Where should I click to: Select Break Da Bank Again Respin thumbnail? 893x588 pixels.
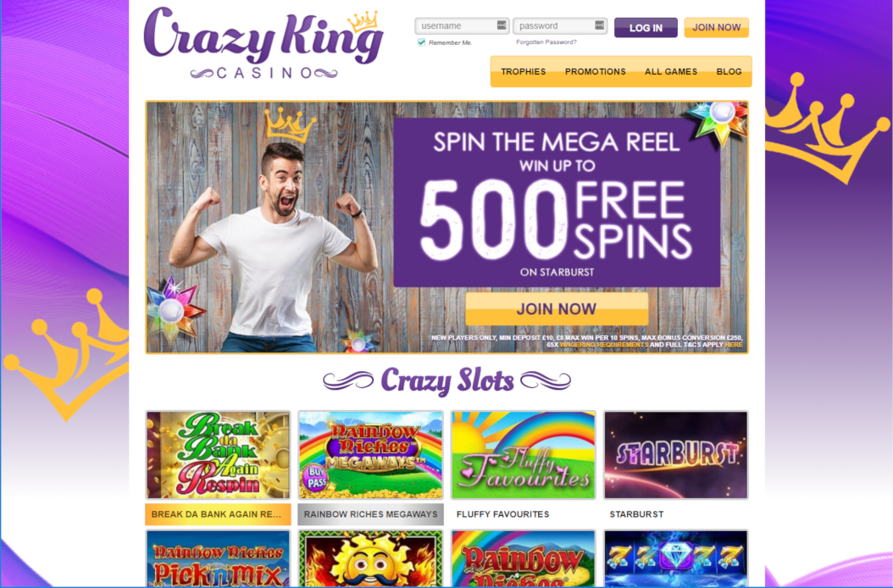click(218, 455)
